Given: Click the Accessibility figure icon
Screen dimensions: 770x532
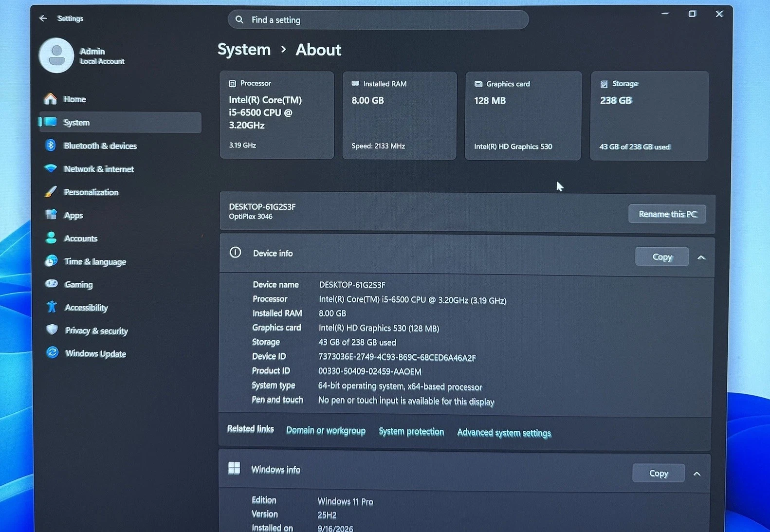Looking at the screenshot, I should tap(52, 307).
